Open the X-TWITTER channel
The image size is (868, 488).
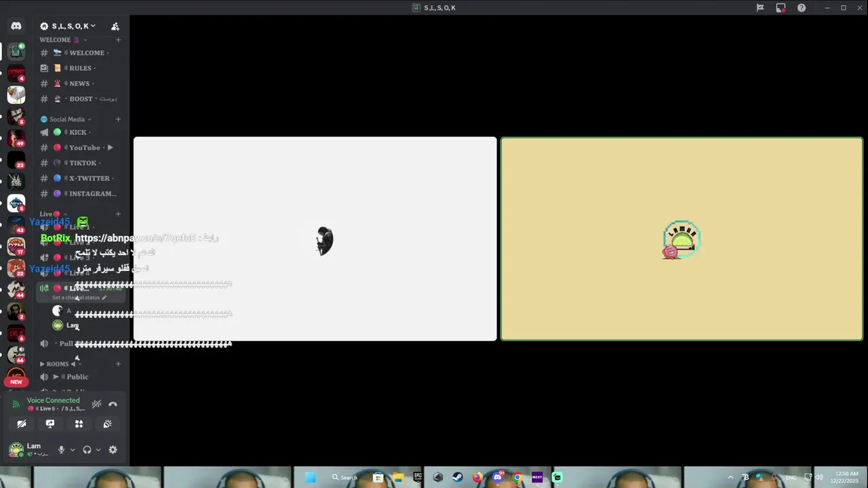click(80, 178)
